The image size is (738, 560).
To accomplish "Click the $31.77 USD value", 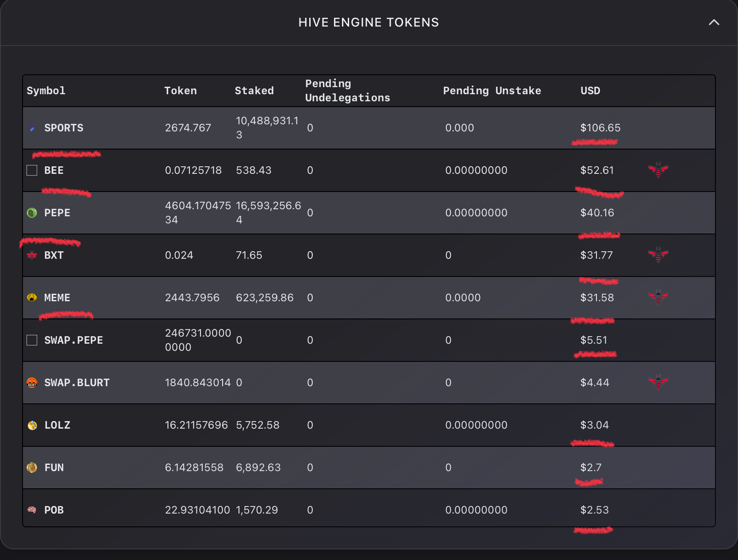I will coord(596,255).
